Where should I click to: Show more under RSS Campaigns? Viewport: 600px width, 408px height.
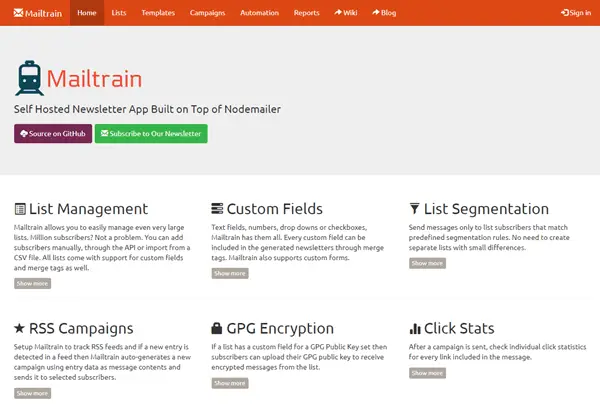click(33, 393)
